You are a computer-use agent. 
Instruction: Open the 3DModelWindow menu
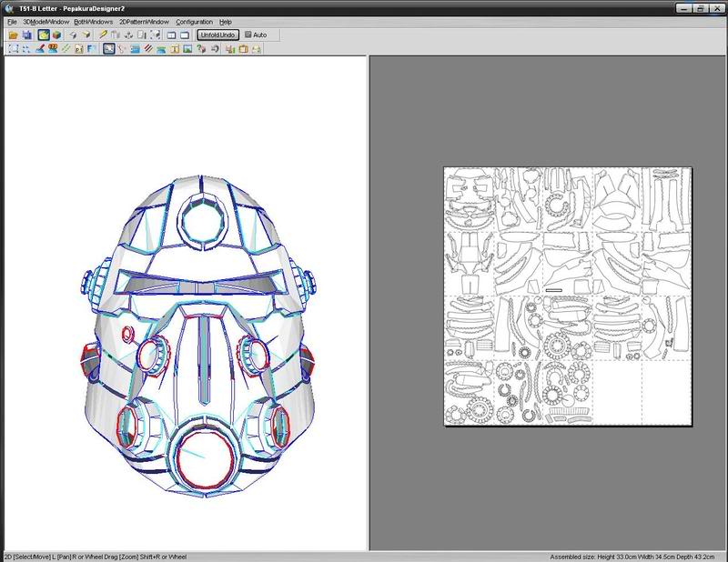[x=46, y=22]
